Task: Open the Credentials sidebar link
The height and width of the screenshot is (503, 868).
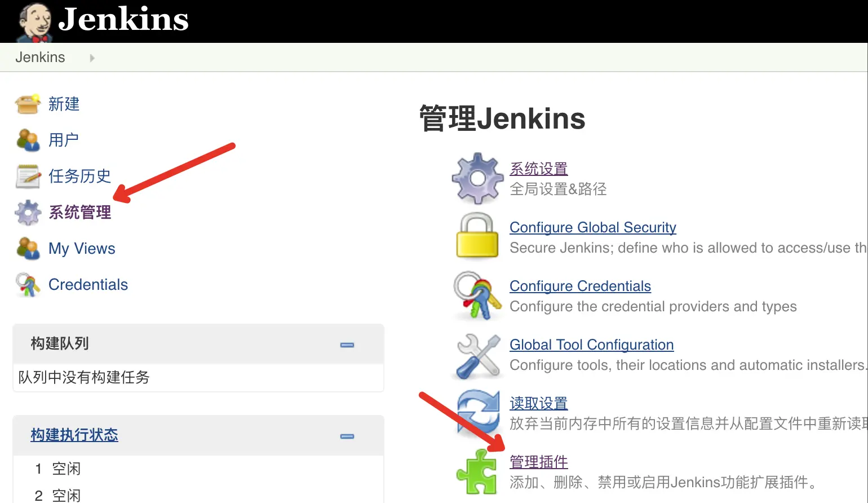Action: pos(88,285)
